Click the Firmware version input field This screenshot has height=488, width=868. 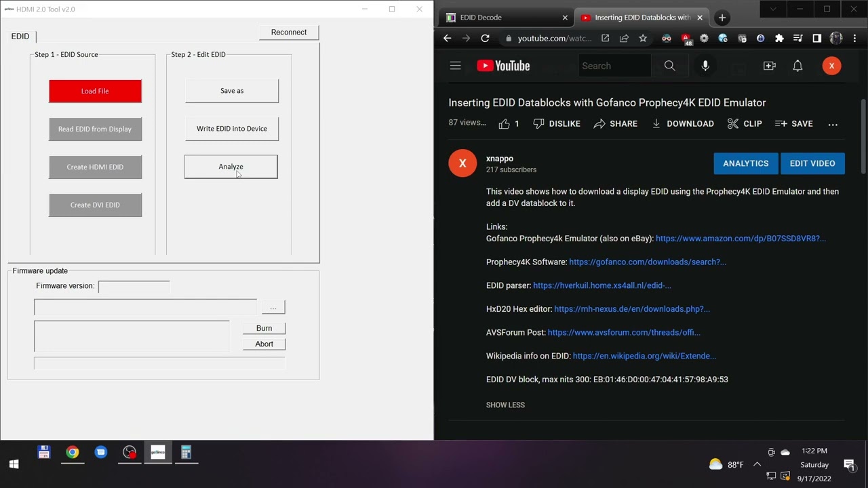tap(134, 286)
